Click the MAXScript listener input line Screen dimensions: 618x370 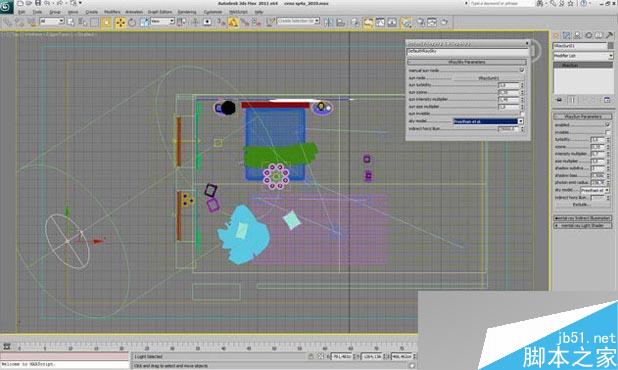pyautogui.click(x=65, y=364)
